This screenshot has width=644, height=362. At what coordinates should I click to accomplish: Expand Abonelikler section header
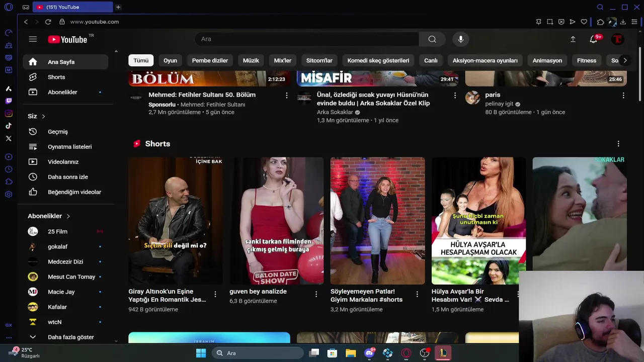tap(49, 216)
